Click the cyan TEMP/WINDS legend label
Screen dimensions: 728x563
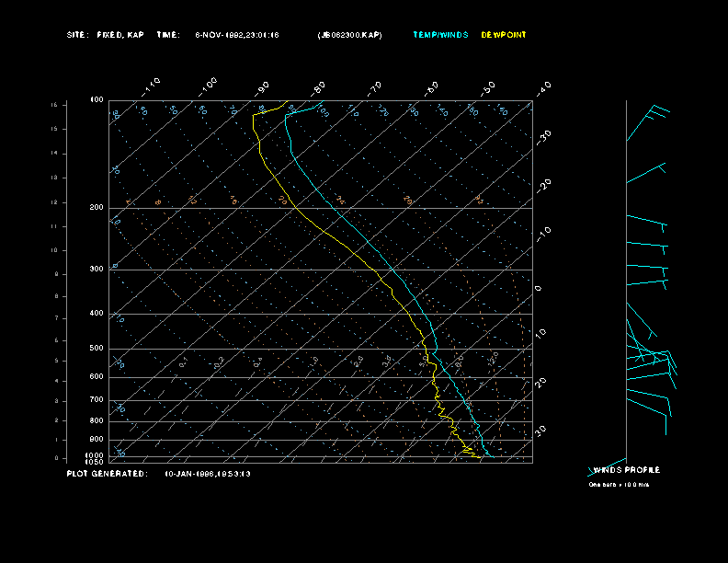pyautogui.click(x=438, y=35)
